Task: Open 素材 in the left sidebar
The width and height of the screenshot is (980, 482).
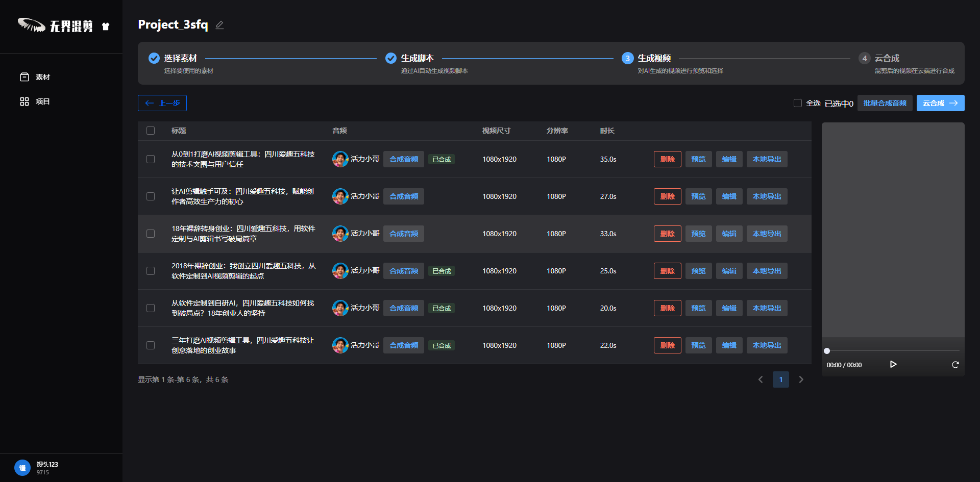Action: (35, 77)
